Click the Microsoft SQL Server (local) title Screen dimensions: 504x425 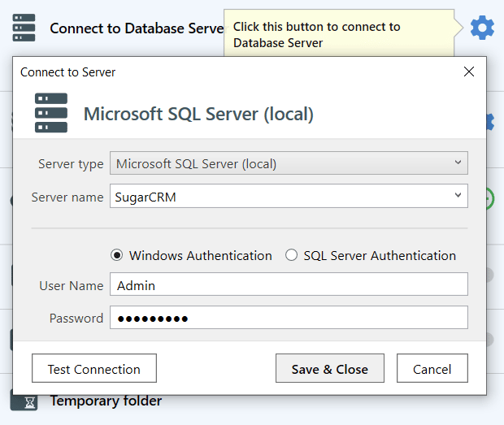click(x=198, y=114)
